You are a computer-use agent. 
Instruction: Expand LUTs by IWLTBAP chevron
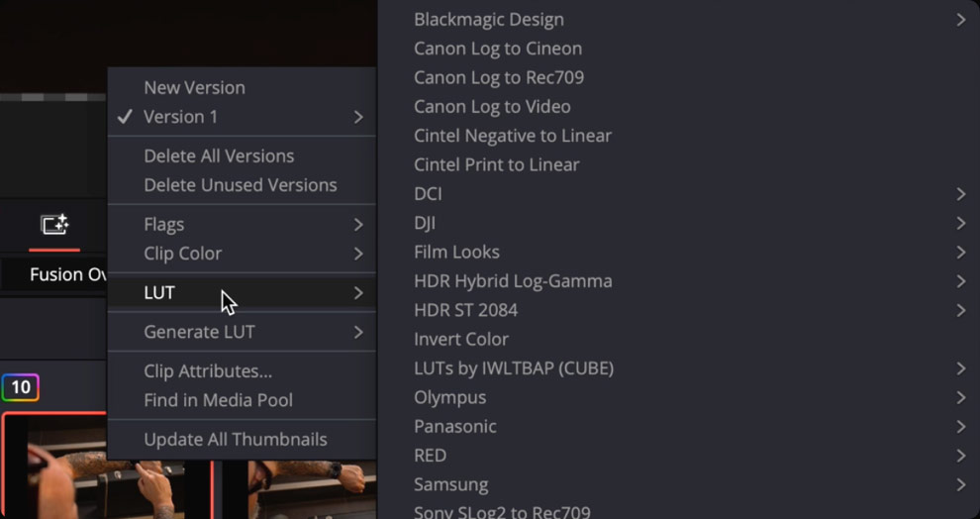[x=960, y=368]
